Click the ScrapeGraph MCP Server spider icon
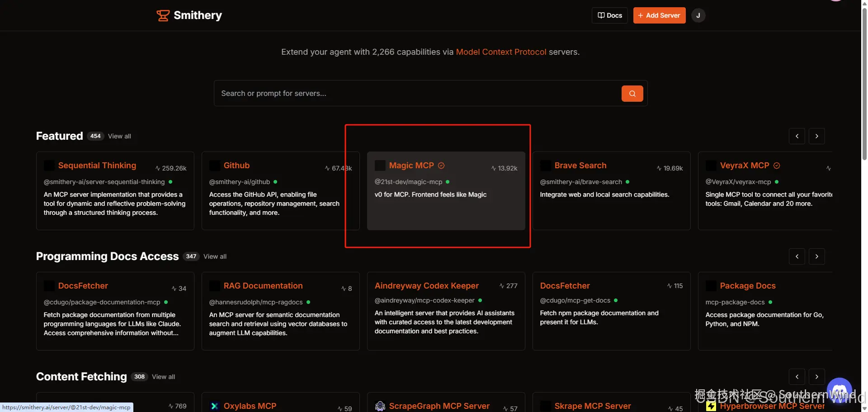This screenshot has height=412, width=868. [x=380, y=406]
